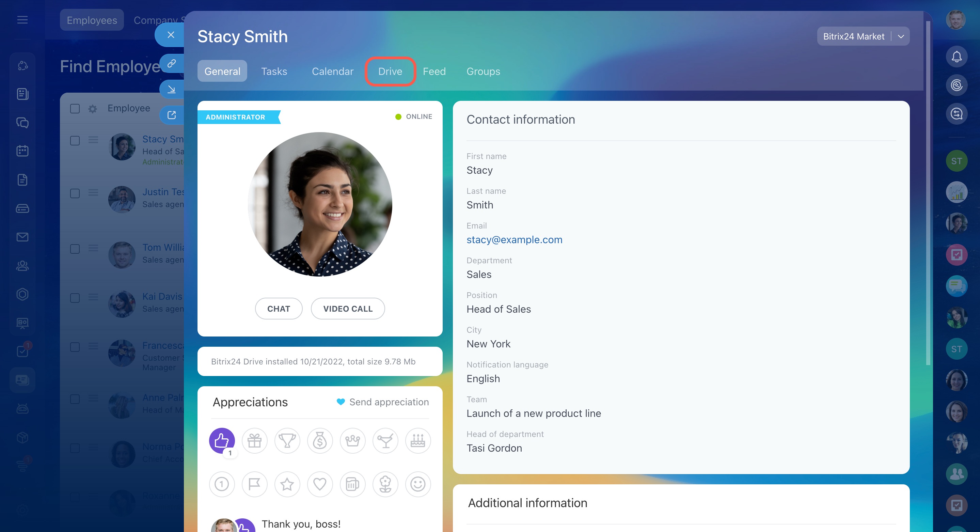Click the star appreciation icon
The height and width of the screenshot is (532, 980).
click(x=287, y=484)
